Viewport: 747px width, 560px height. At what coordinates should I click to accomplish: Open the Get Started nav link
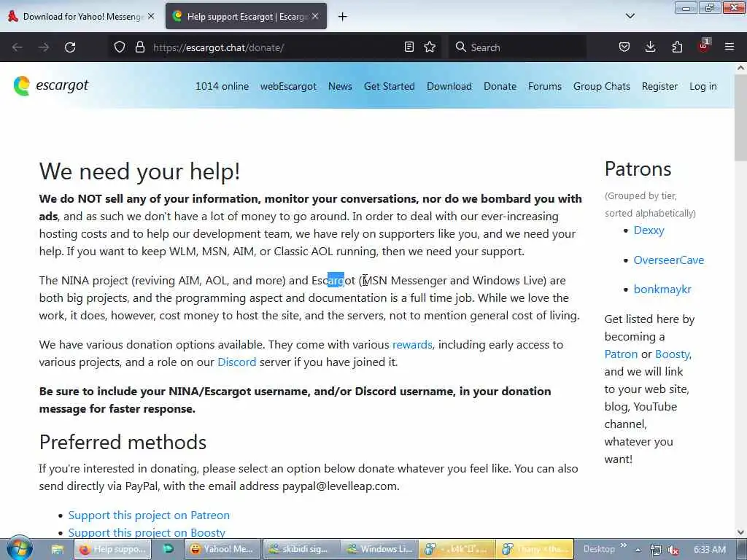pos(390,86)
